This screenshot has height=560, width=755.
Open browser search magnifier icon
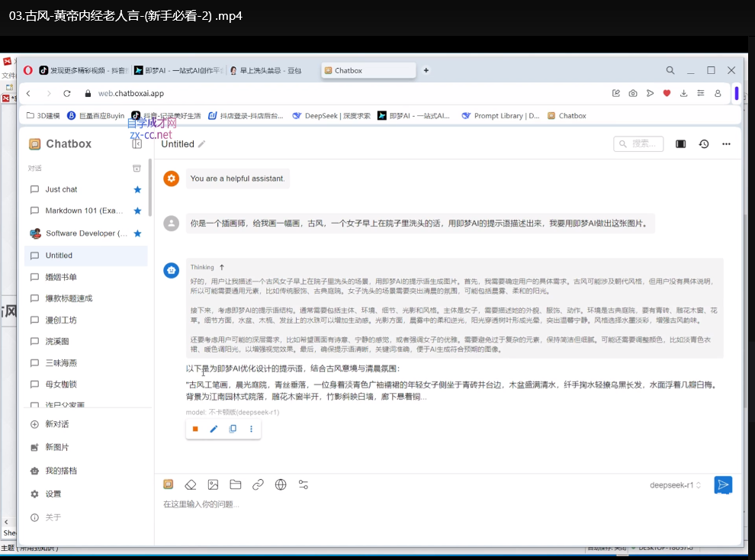(x=670, y=70)
